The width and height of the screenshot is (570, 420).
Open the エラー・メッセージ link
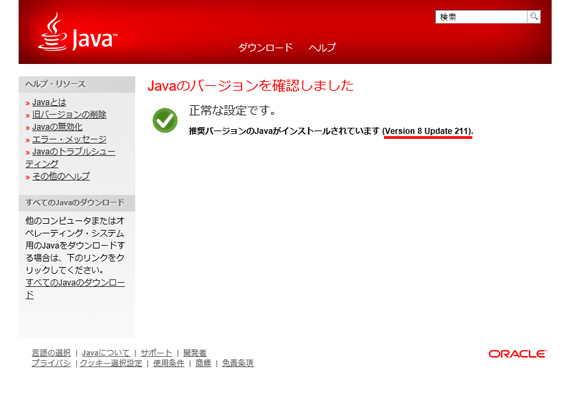point(69,139)
